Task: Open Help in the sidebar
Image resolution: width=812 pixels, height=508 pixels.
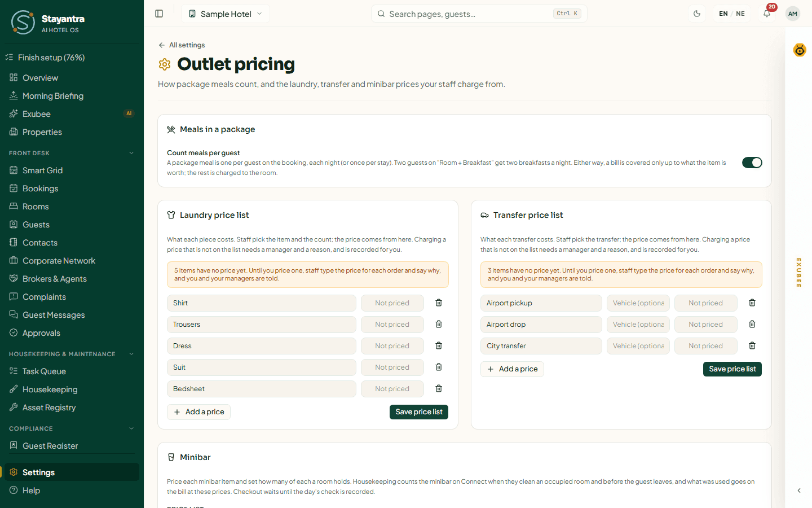Action: click(x=72, y=491)
